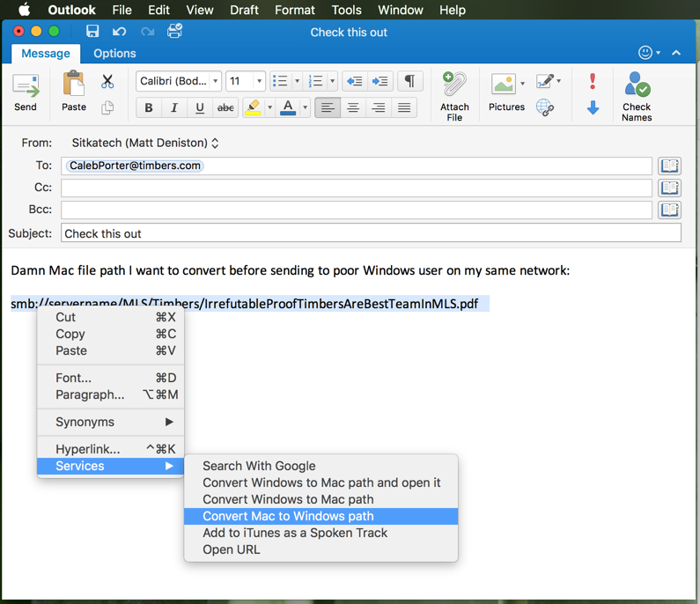Toggle Italic formatting
Image resolution: width=700 pixels, height=604 pixels.
click(174, 107)
